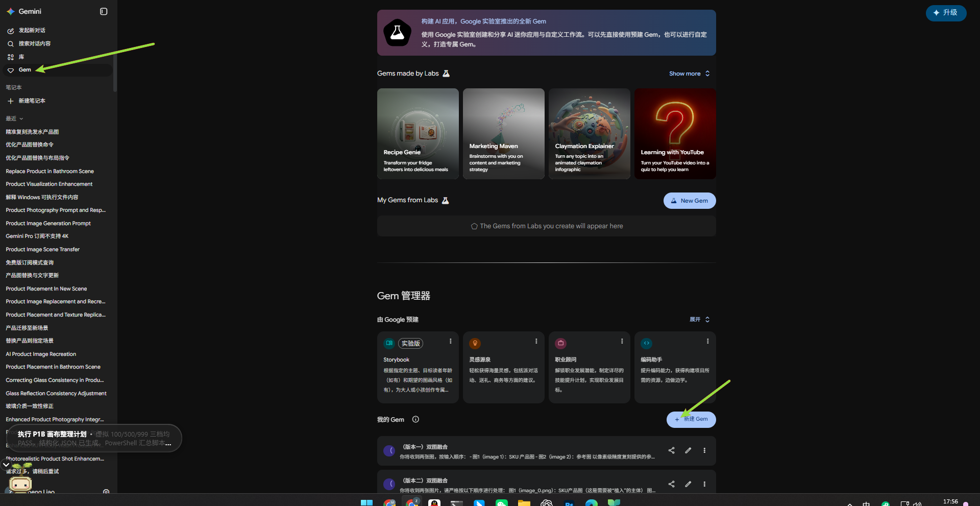The width and height of the screenshot is (980, 506).
Task: Open the Storybook gem card
Action: (418, 368)
